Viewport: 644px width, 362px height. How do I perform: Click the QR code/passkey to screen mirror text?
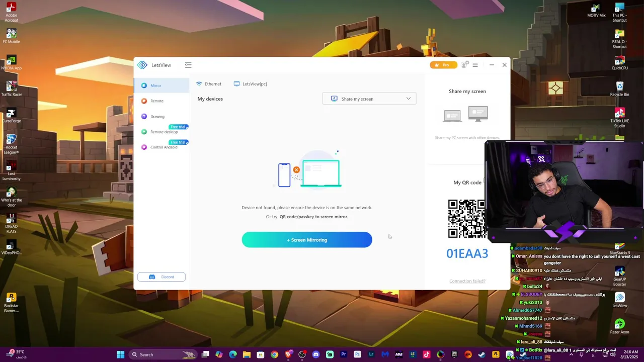coord(313,217)
